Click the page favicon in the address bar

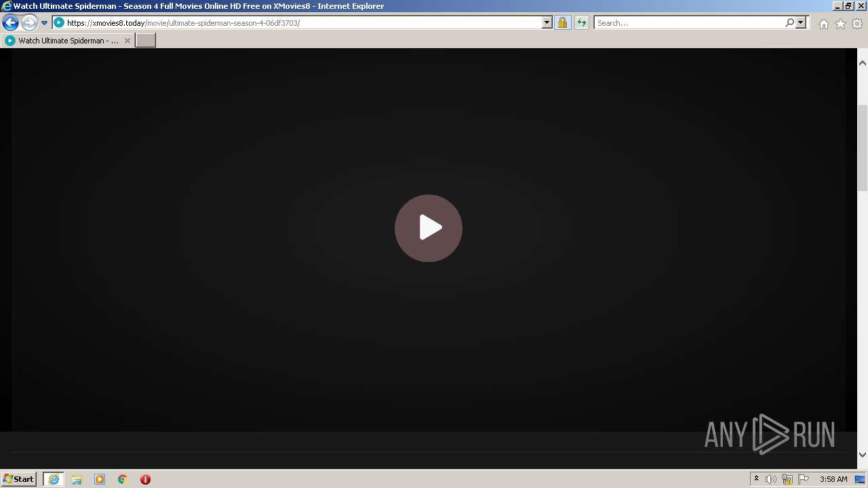(59, 23)
